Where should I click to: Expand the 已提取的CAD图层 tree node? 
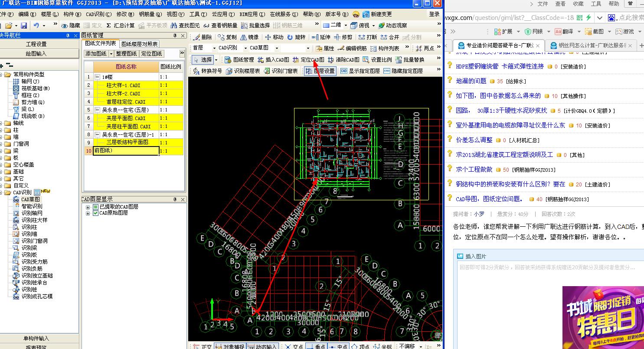(88, 207)
